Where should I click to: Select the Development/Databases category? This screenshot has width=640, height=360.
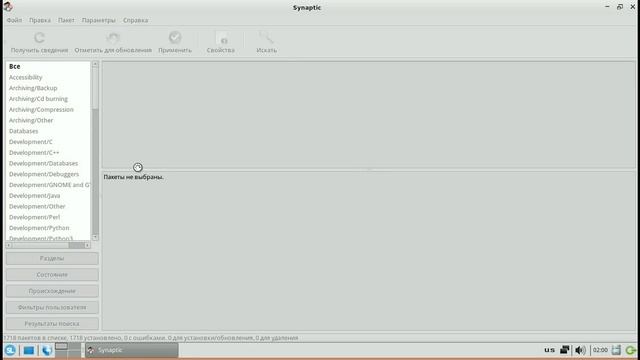[x=48, y=163]
